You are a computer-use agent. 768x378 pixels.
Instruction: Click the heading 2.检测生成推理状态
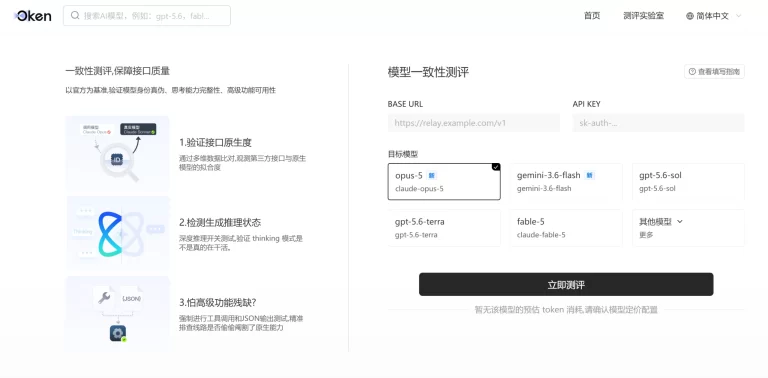220,222
